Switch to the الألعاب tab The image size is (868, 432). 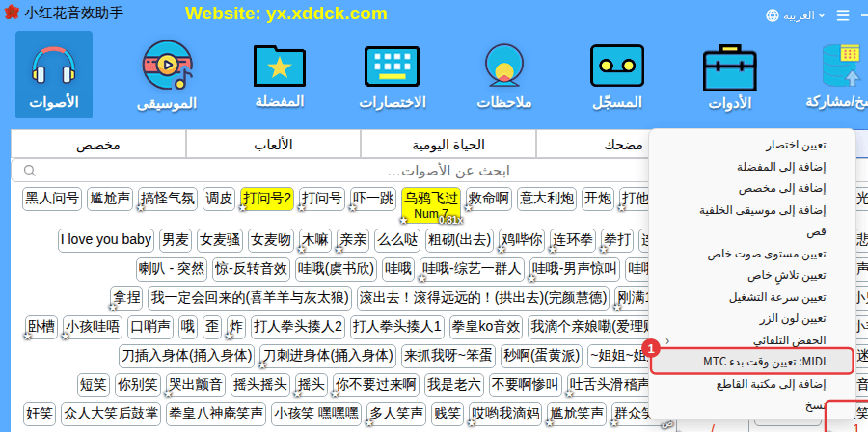(273, 145)
